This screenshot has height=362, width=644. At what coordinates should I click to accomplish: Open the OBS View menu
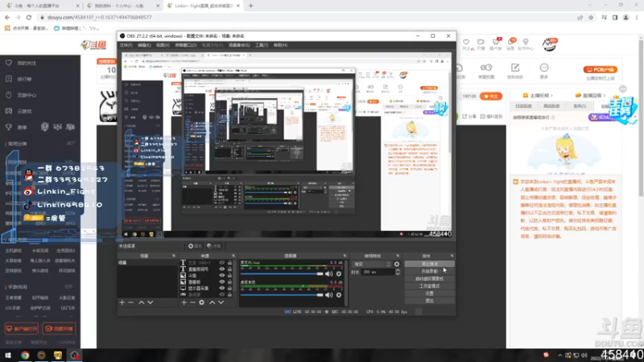(x=163, y=45)
